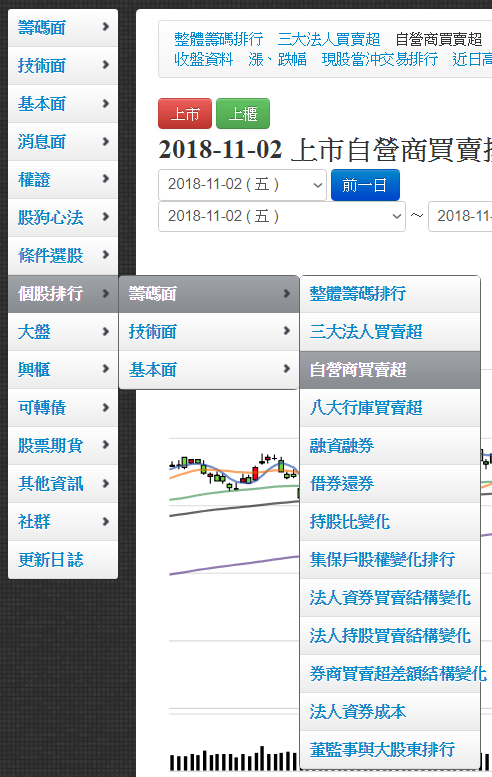The width and height of the screenshot is (492, 777).
Task: Choose 借券還券 in the flyout menu
Action: coord(390,484)
